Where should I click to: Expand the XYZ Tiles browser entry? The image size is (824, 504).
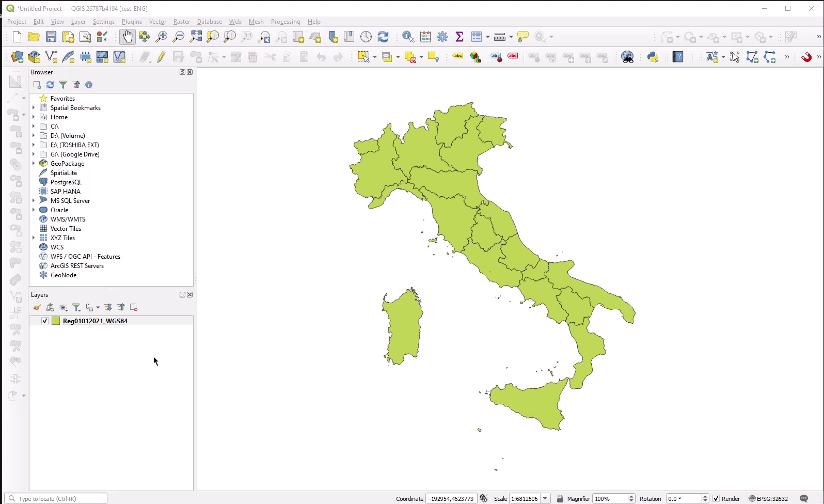34,238
